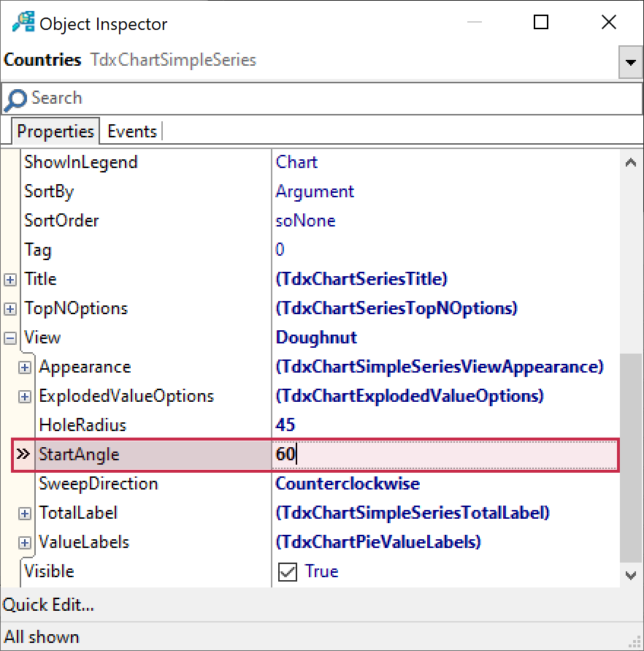Viewport: 644px width, 651px height.
Task: Expand the ValueLabels sub-property
Action: tap(25, 542)
